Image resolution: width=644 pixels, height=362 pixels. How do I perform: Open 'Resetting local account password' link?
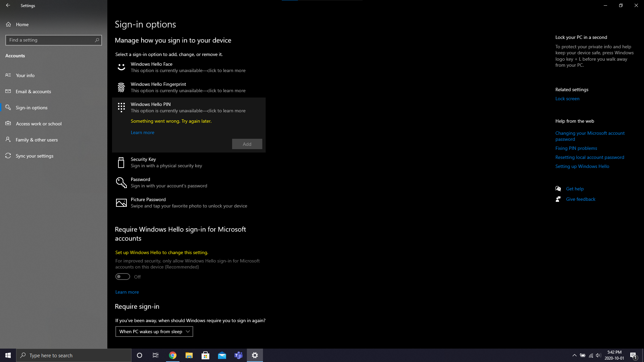(590, 157)
